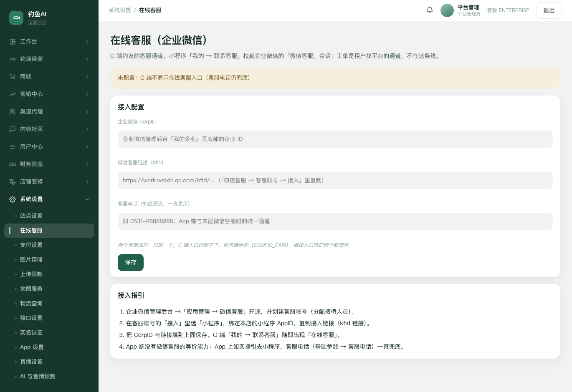Click the 系统设置 breadcrumb link

click(x=120, y=10)
